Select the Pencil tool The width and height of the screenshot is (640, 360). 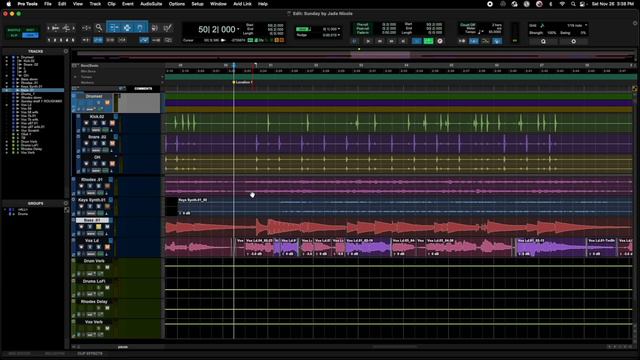click(167, 28)
